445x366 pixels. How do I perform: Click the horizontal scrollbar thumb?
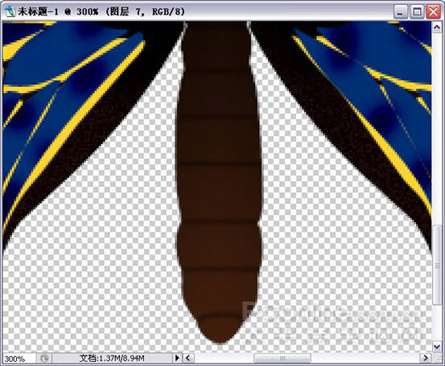click(282, 358)
